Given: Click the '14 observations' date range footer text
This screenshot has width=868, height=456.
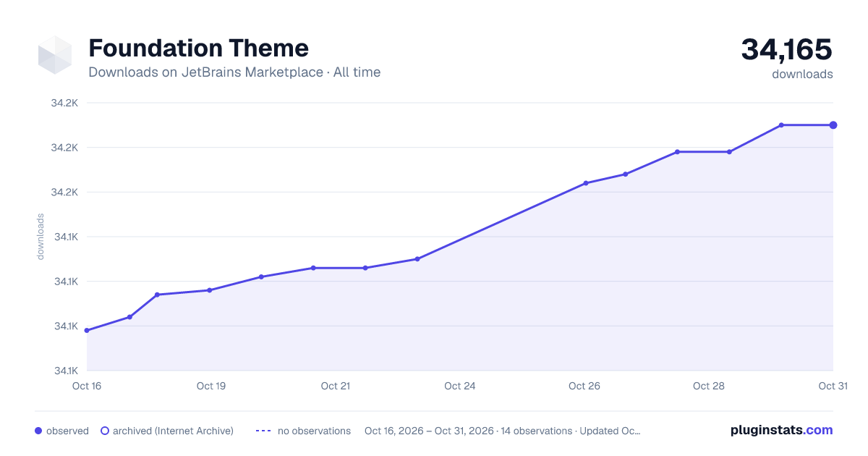Looking at the screenshot, I should pos(503,431).
